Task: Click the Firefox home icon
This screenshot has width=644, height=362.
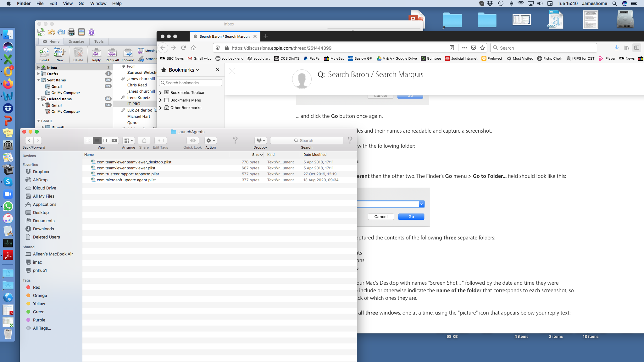Action: (193, 48)
